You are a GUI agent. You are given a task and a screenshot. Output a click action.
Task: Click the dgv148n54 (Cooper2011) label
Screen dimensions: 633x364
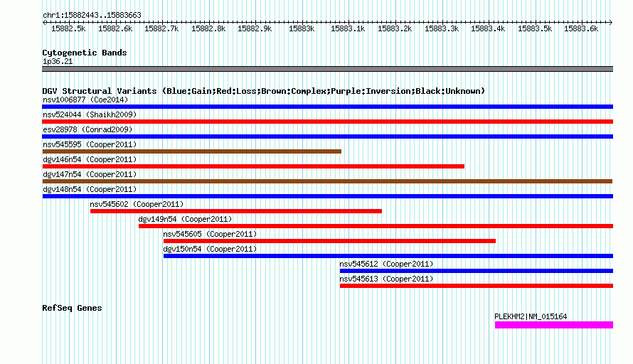coord(90,189)
